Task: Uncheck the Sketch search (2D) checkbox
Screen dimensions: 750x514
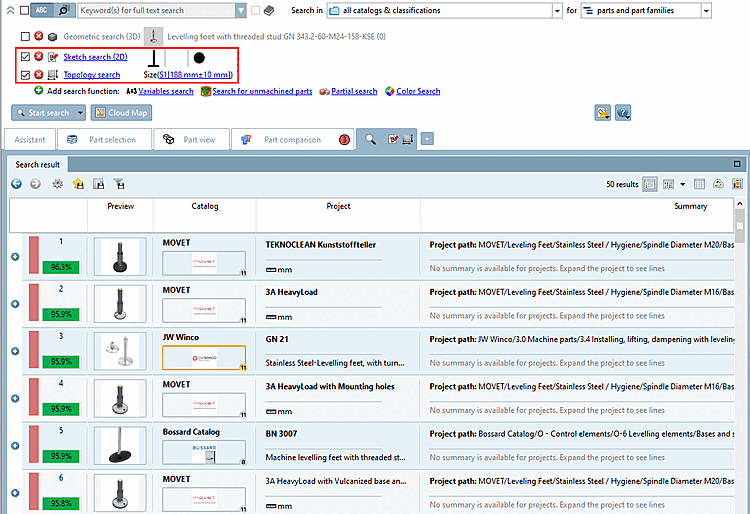Action: pos(25,57)
